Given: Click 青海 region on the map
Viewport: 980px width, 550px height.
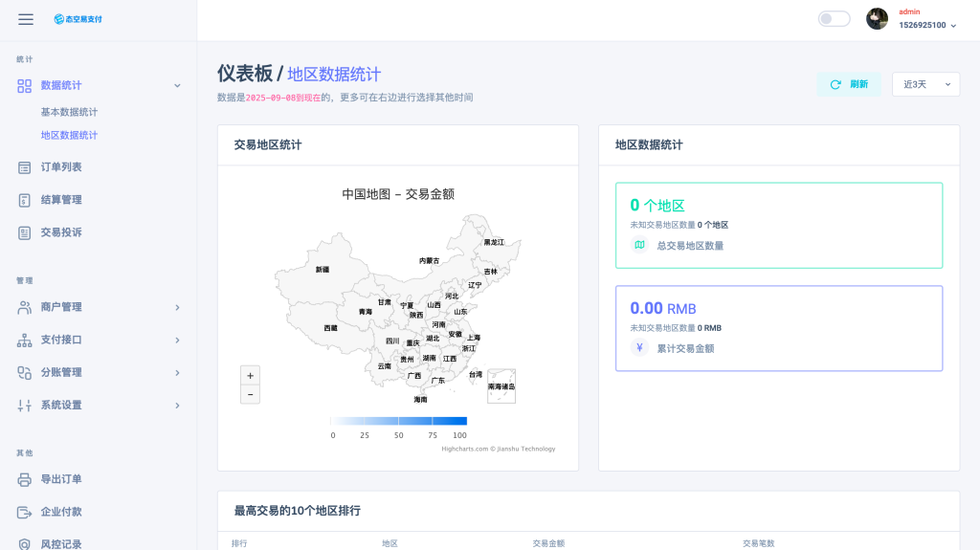Looking at the screenshot, I should click(365, 311).
